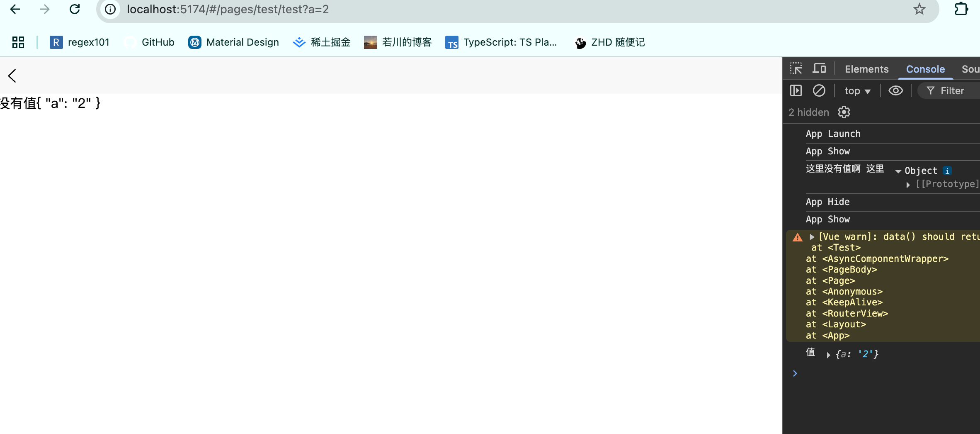View site information icon in address bar
Image resolution: width=980 pixels, height=434 pixels.
click(x=110, y=9)
